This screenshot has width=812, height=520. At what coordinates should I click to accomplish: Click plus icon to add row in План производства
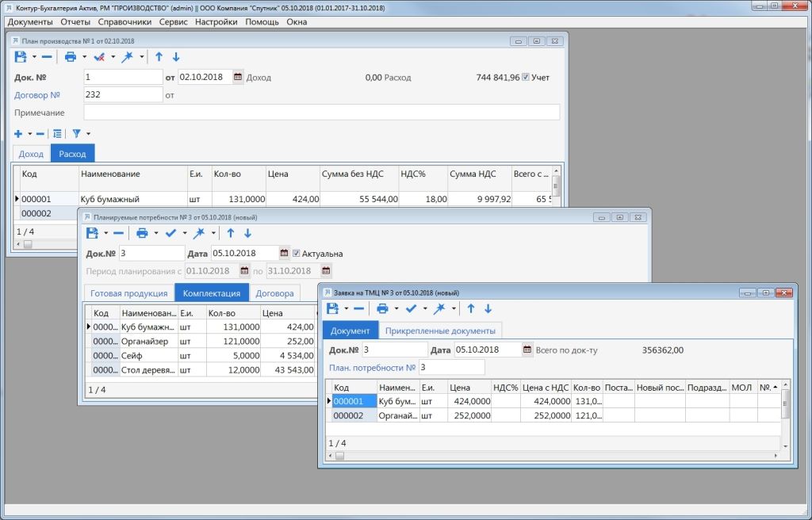(x=19, y=134)
